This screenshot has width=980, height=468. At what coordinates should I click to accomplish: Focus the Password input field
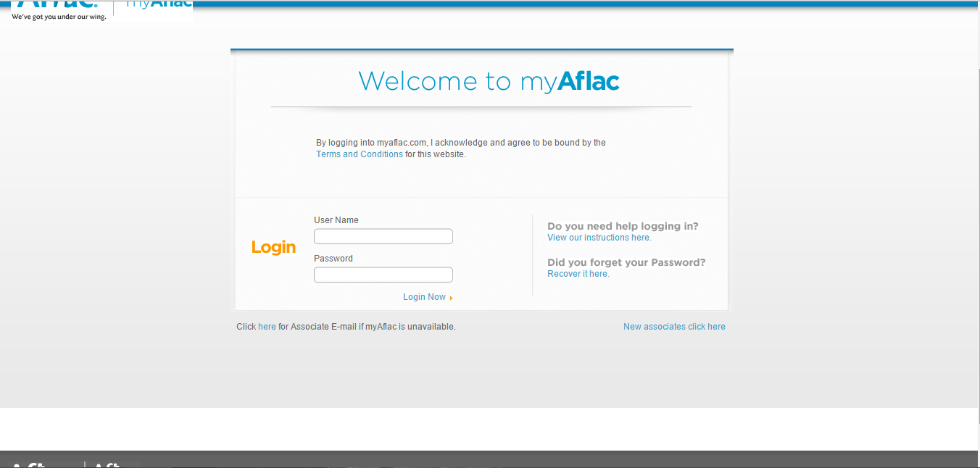pos(383,275)
